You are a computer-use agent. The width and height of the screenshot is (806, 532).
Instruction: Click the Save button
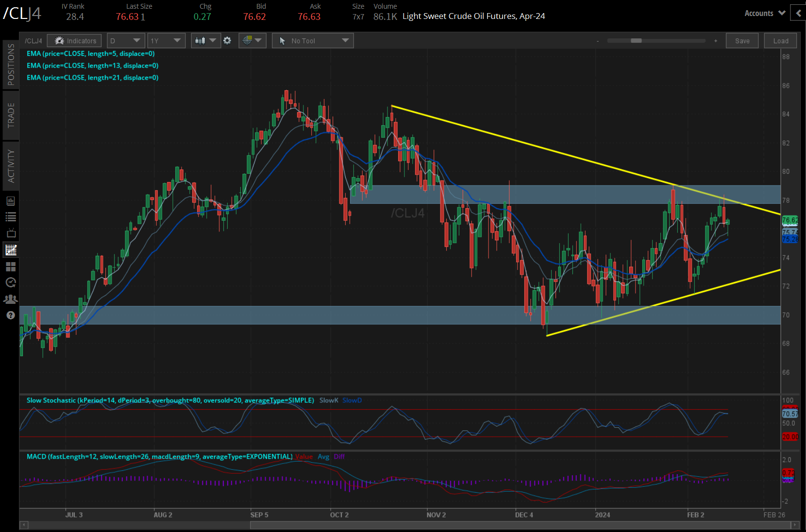click(x=742, y=41)
